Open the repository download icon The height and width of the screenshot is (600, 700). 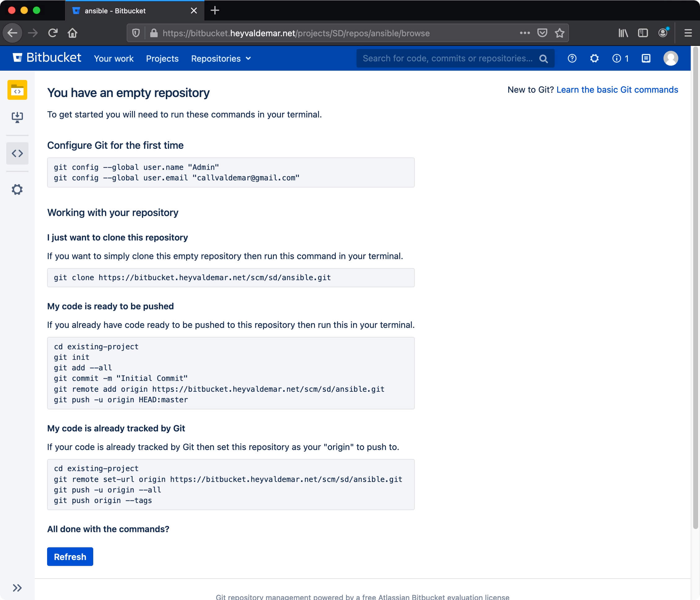coord(17,117)
